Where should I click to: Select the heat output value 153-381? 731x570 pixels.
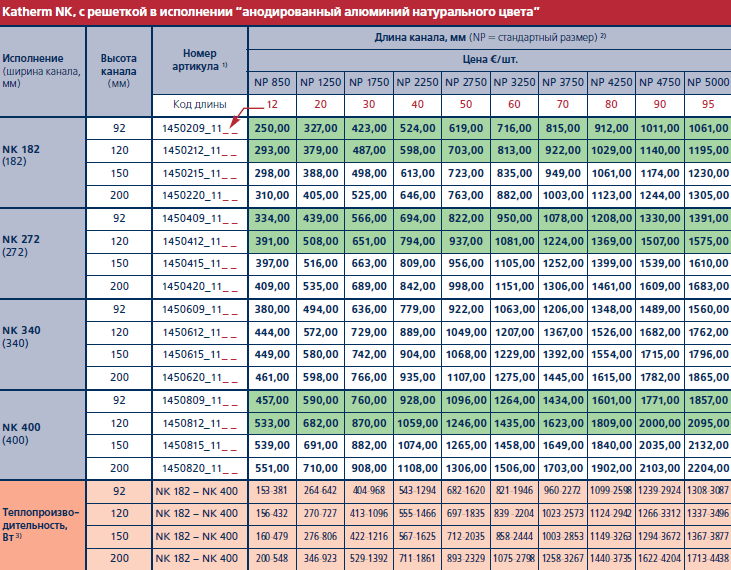(x=272, y=491)
